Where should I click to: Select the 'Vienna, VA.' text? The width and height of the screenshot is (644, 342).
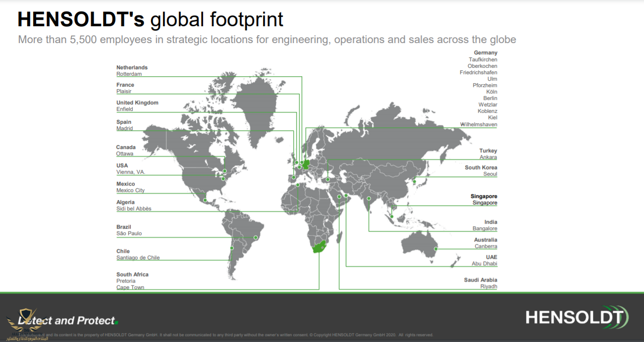131,172
